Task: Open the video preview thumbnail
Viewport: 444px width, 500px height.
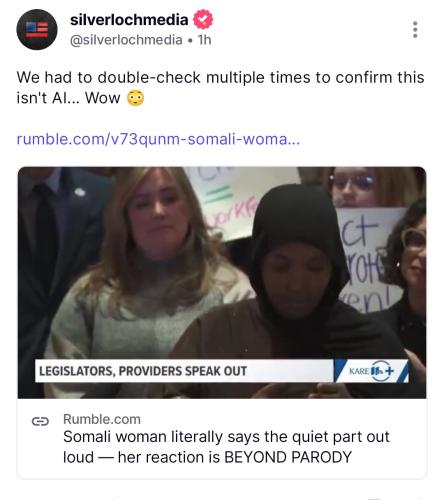Action: tap(222, 283)
